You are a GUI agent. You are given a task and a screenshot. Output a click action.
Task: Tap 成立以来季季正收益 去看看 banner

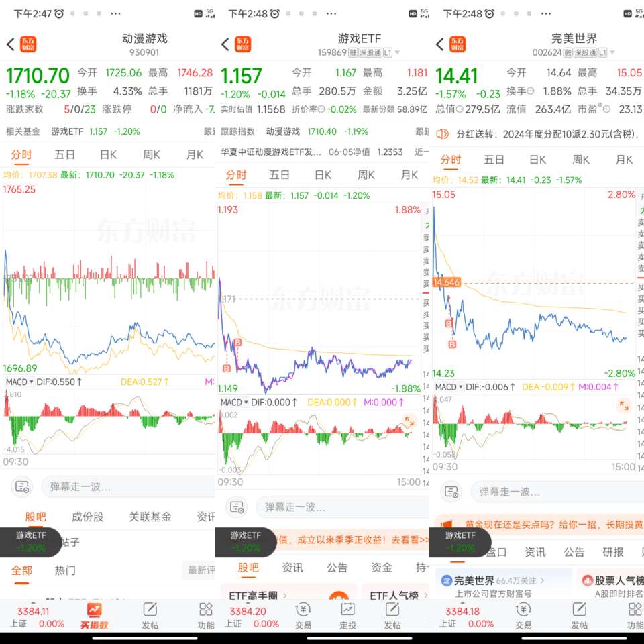point(354,539)
